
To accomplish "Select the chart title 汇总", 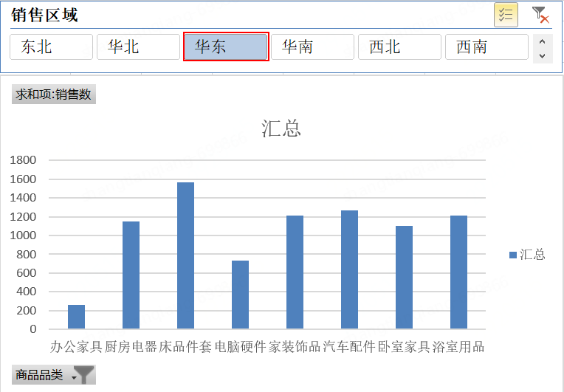I will pos(281,128).
